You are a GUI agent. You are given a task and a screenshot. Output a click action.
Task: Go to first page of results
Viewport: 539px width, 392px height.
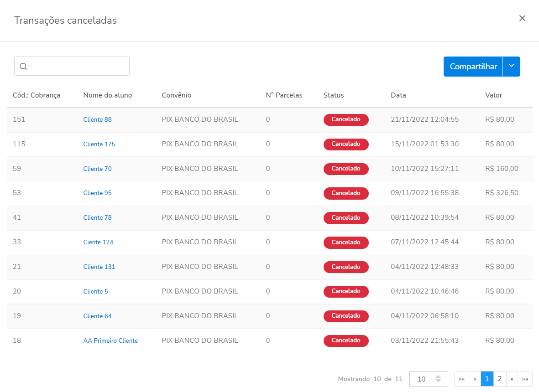tap(461, 379)
